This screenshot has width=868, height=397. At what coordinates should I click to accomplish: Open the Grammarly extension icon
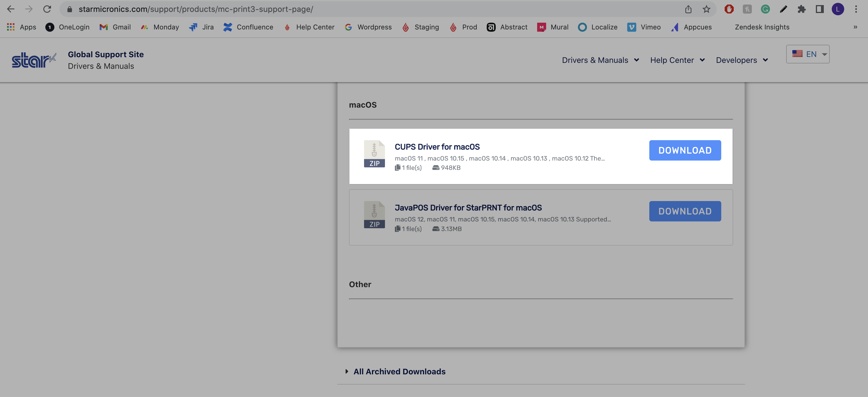[x=765, y=9]
